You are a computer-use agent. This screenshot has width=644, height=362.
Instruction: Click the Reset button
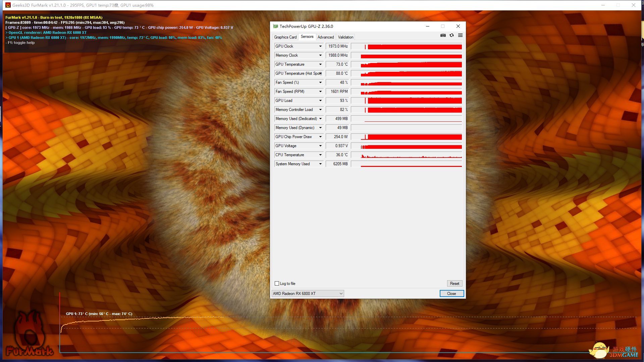pyautogui.click(x=454, y=284)
